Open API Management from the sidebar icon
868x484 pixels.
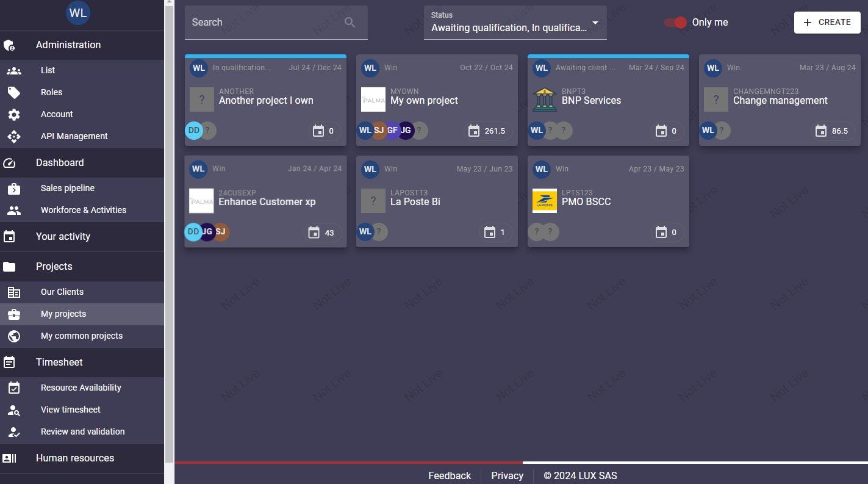coord(14,136)
